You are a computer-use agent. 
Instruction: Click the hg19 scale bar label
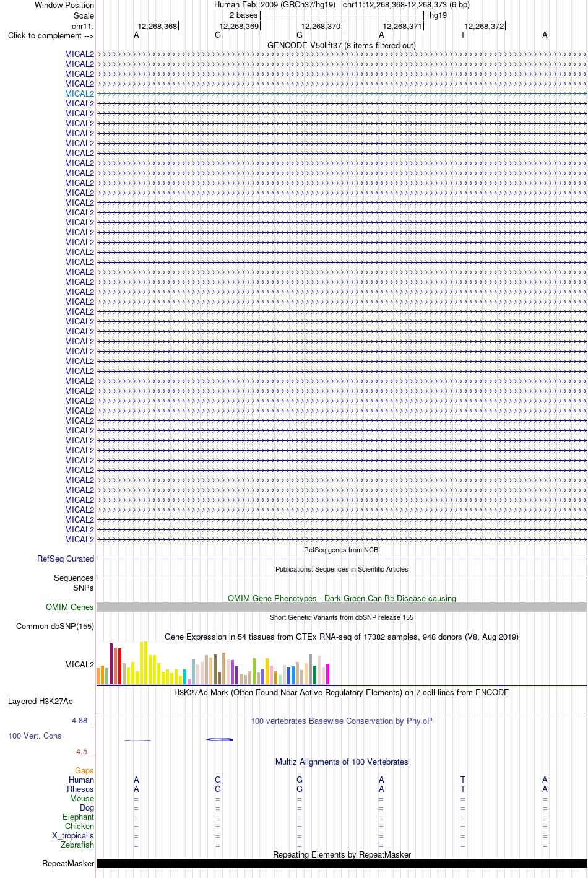[x=438, y=15]
